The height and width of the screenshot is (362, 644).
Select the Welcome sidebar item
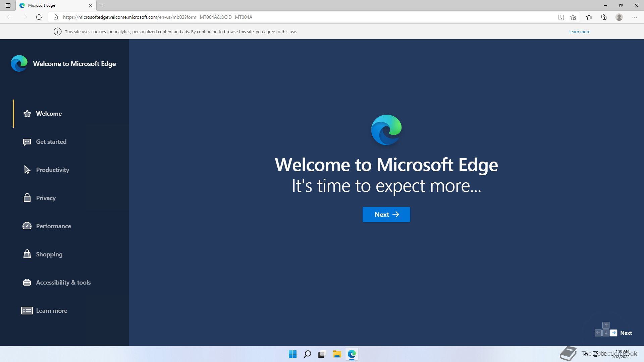coord(71,114)
